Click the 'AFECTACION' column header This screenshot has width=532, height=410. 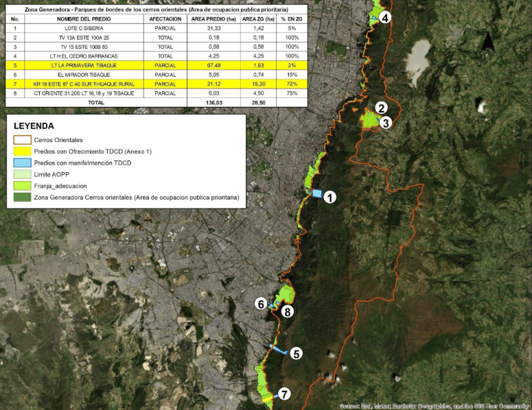[x=165, y=19]
